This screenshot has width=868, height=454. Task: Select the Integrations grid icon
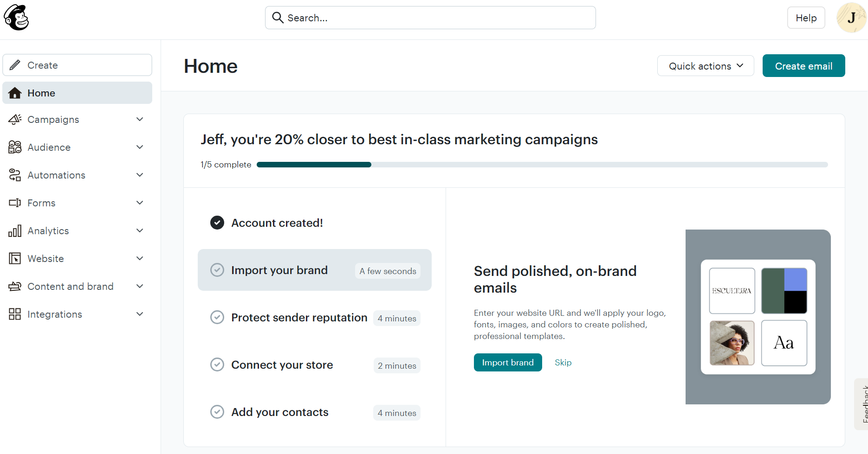click(x=14, y=314)
